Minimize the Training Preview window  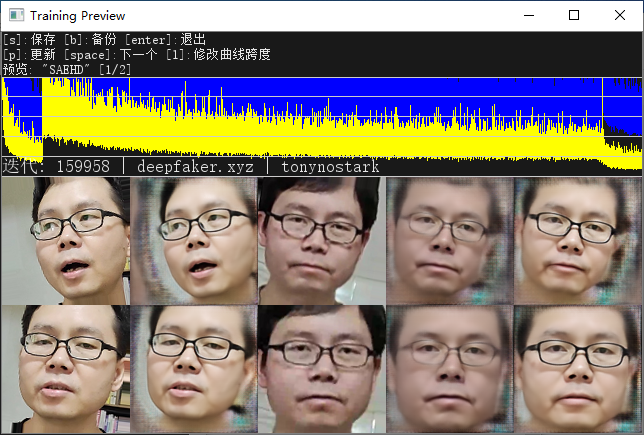tap(529, 16)
